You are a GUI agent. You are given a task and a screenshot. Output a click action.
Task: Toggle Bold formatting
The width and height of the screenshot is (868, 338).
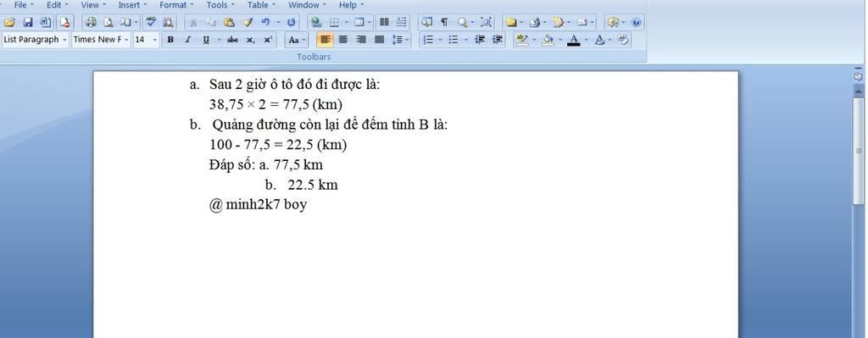[x=170, y=39]
